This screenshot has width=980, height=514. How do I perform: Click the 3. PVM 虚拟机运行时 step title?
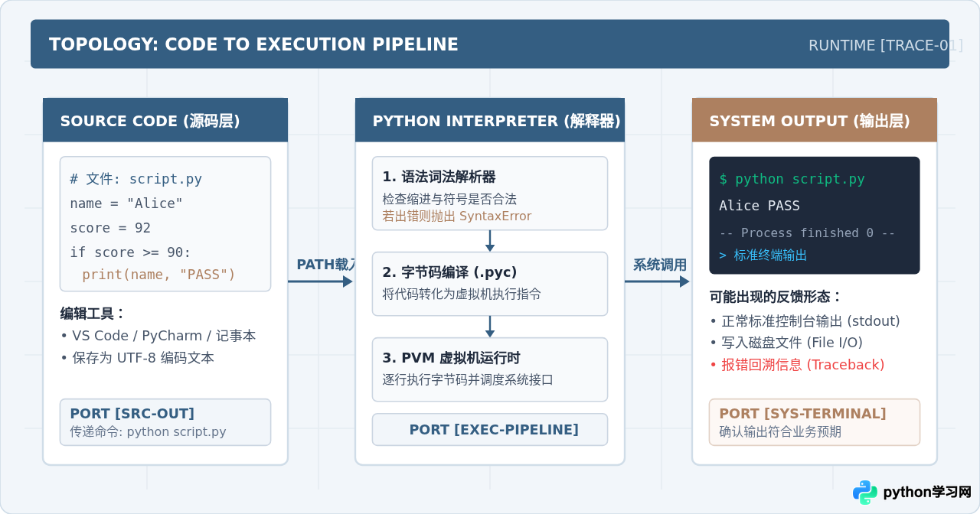click(451, 358)
